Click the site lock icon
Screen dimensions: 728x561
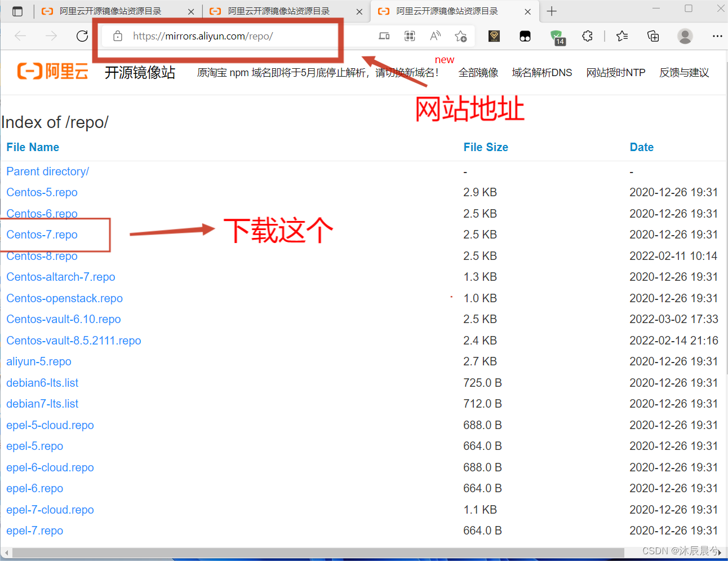tap(118, 36)
